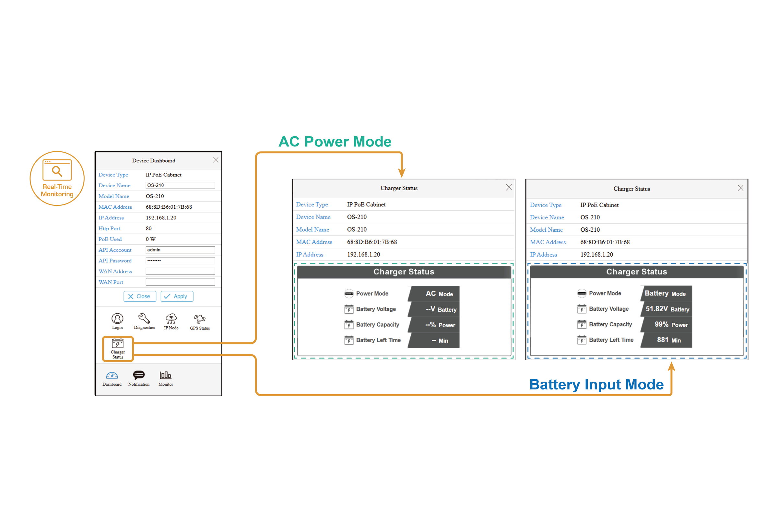The width and height of the screenshot is (778, 532).
Task: Click the Apply button in Device Dashboard
Action: (x=177, y=296)
